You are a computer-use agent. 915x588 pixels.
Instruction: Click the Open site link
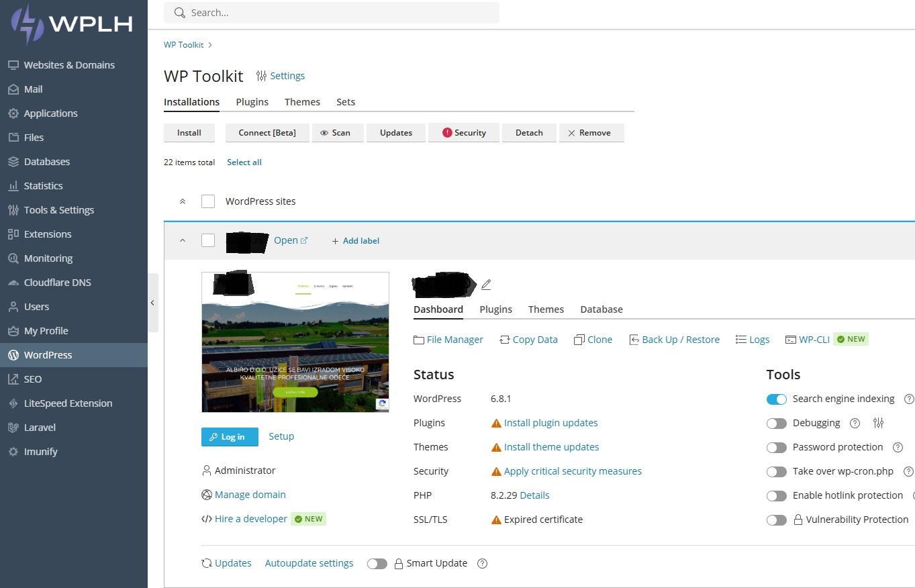click(x=291, y=240)
